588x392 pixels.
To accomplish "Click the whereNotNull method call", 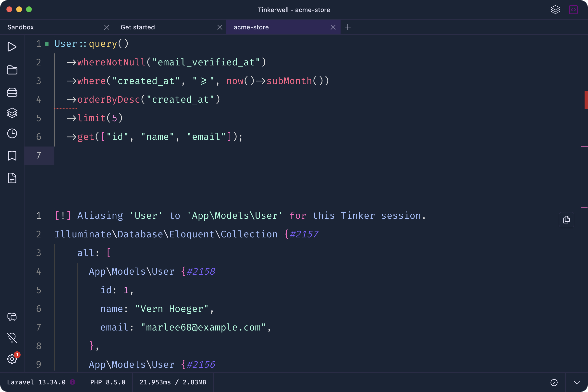I will point(111,62).
